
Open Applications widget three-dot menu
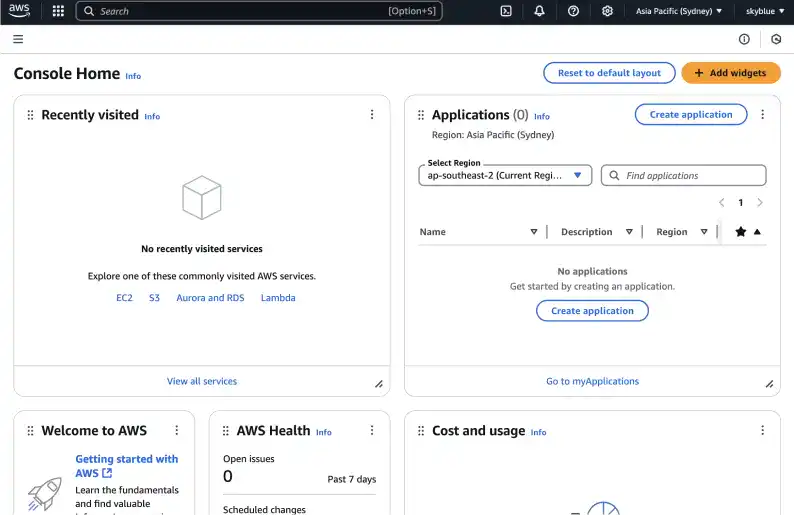pos(762,114)
